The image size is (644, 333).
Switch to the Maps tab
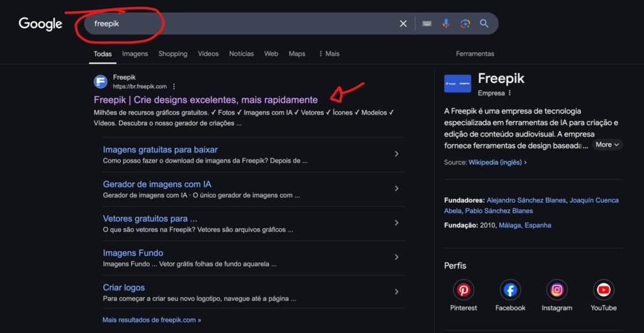[x=297, y=54]
